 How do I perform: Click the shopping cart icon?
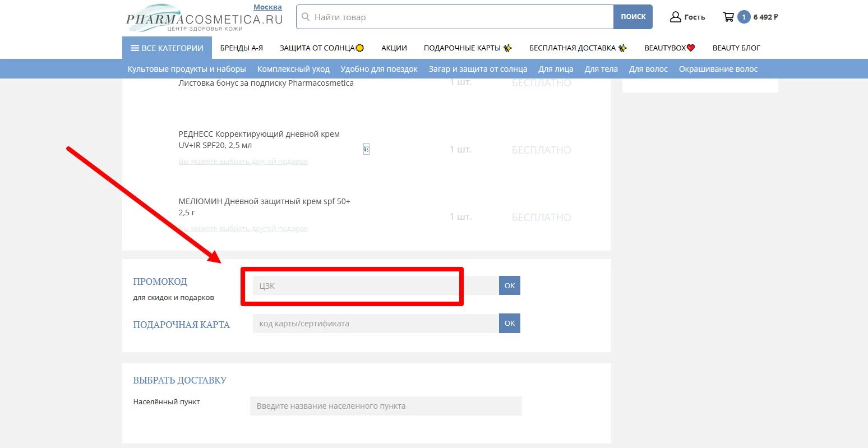click(x=728, y=17)
